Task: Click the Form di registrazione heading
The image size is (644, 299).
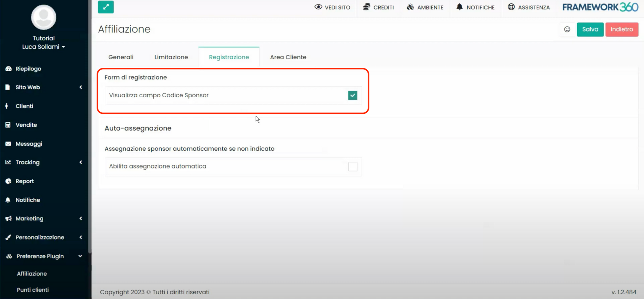Action: pyautogui.click(x=136, y=78)
